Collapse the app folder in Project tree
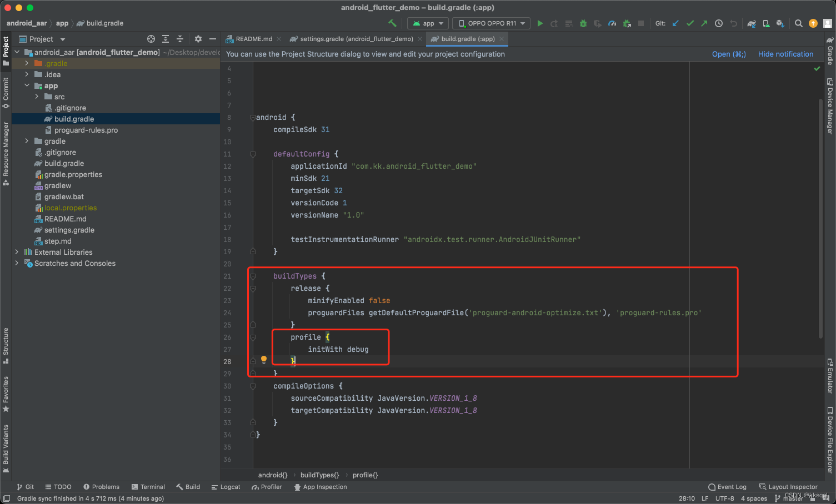 click(x=26, y=85)
